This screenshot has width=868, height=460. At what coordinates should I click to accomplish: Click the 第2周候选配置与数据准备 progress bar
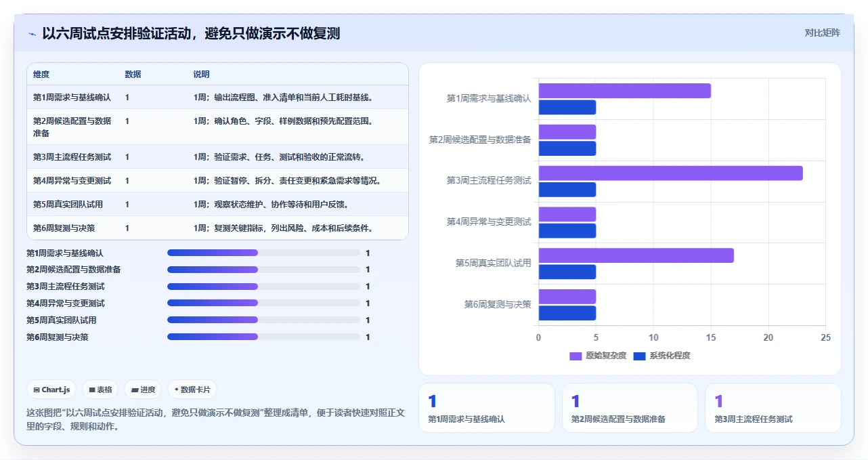click(263, 270)
